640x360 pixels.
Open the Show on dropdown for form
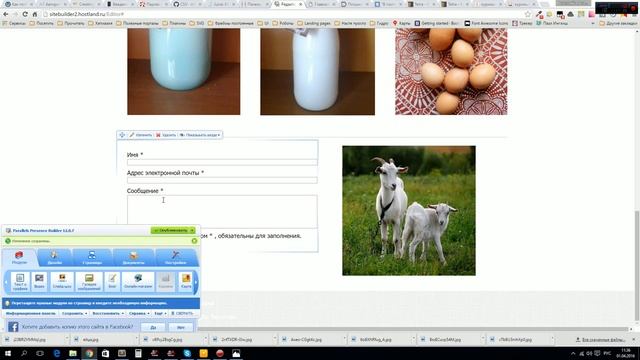coord(200,135)
